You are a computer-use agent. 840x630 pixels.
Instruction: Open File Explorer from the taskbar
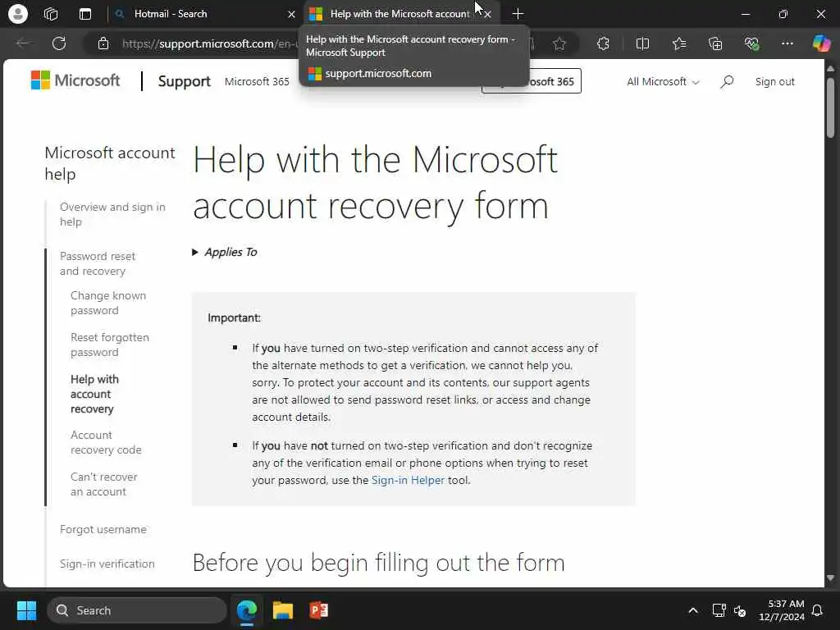tap(283, 610)
